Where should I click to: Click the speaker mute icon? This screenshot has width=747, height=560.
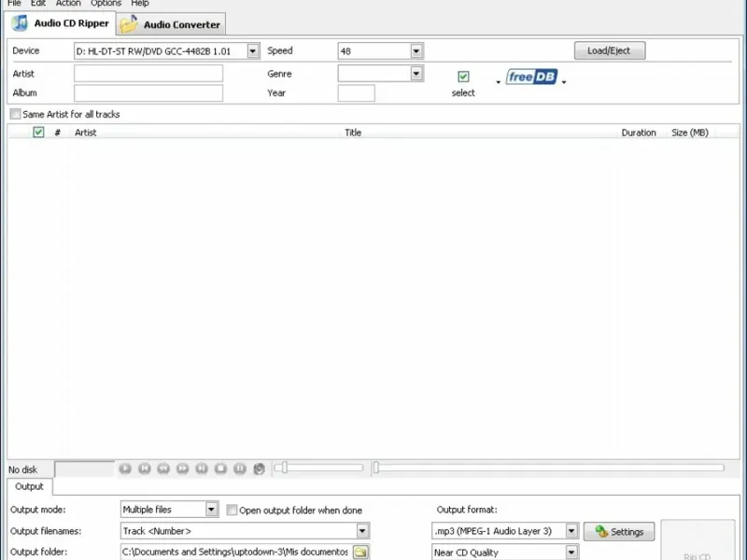pos(260,469)
